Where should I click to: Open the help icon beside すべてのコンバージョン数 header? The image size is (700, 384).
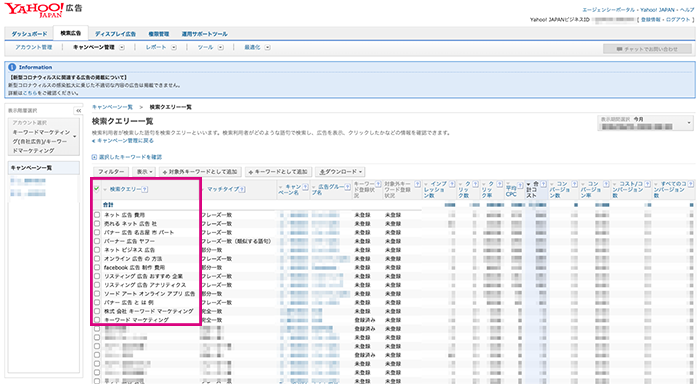[x=691, y=184]
